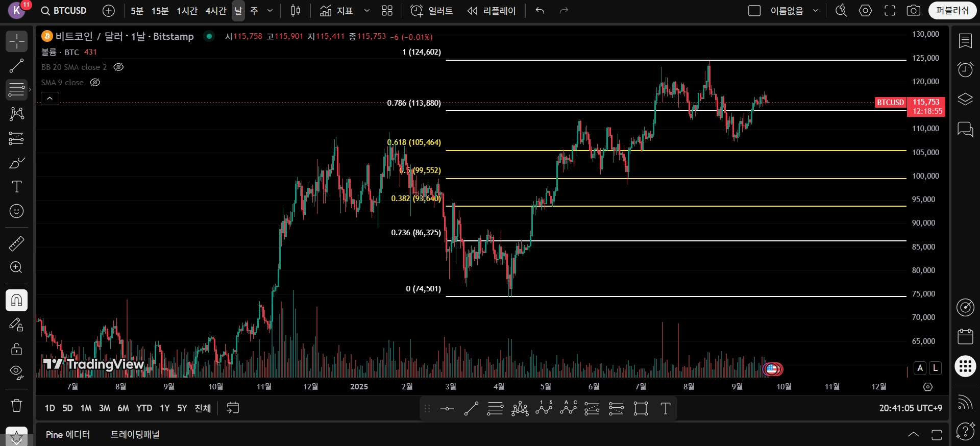
Task: Select the 주 weekly interval
Action: 254,11
